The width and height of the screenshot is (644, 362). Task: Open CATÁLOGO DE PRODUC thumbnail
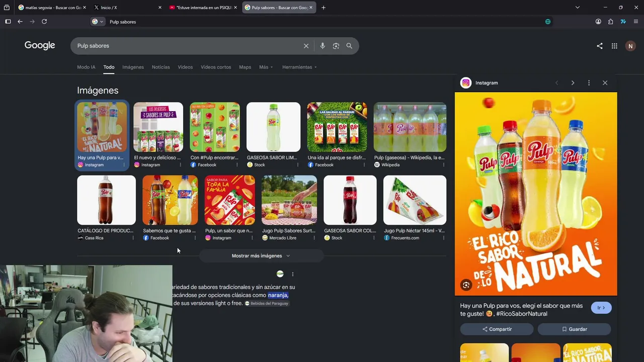point(106,200)
